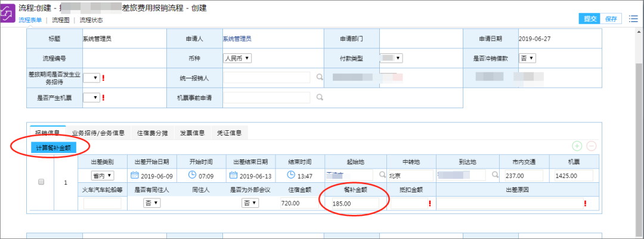This screenshot has height=239, width=644.
Task: Click the 提交 submit button
Action: pyautogui.click(x=590, y=19)
